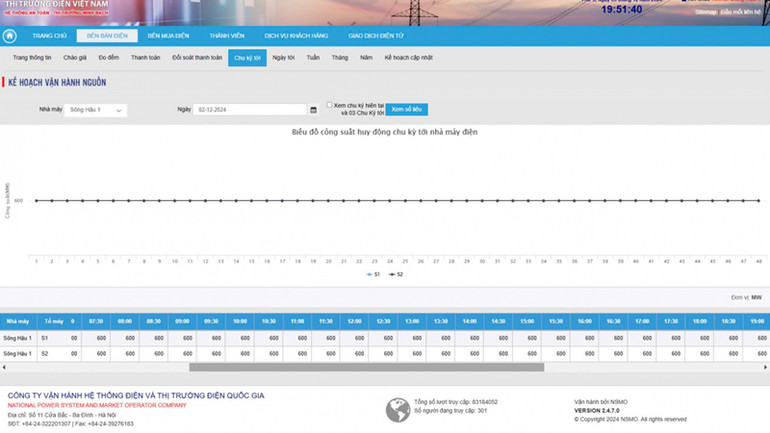
Task: Open the BÊN MUA ĐIỆN menu
Action: pos(167,36)
